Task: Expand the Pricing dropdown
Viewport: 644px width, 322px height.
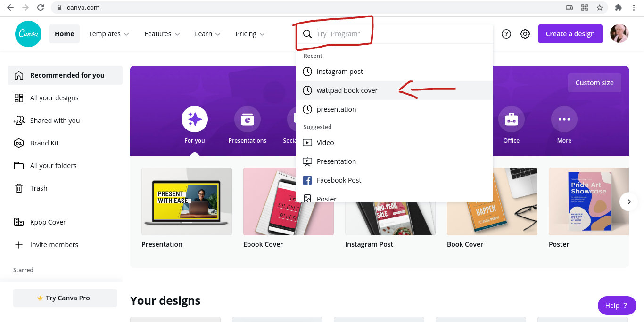Action: point(250,34)
